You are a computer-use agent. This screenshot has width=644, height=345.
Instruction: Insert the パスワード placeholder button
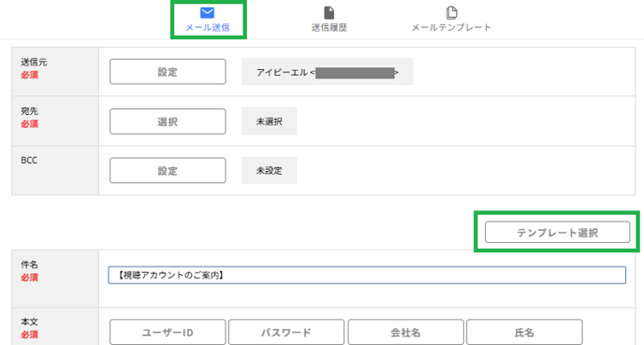286,332
